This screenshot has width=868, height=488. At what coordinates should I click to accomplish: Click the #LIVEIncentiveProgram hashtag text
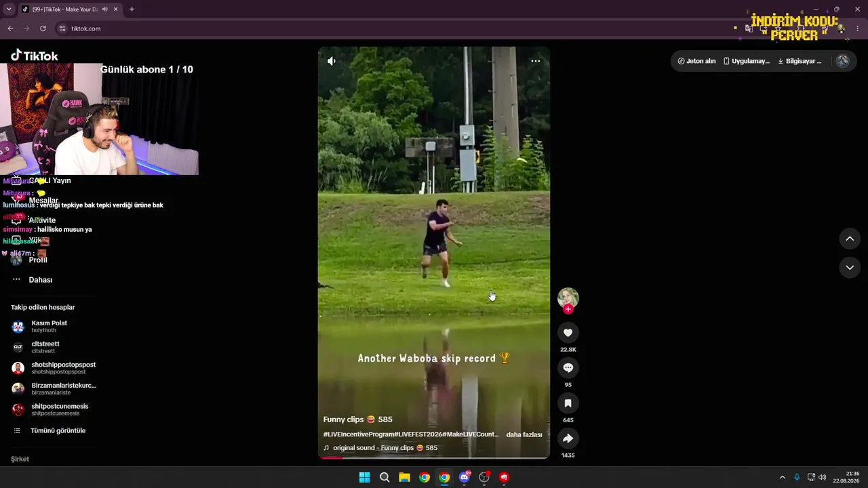point(359,434)
